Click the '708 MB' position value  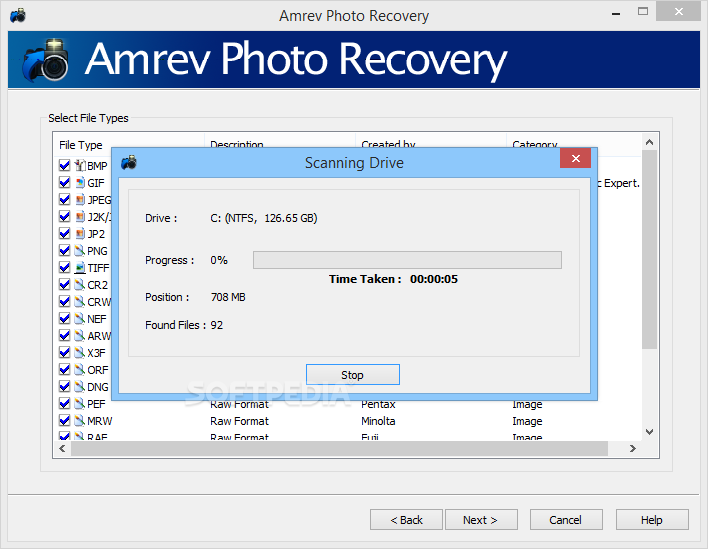tap(228, 297)
